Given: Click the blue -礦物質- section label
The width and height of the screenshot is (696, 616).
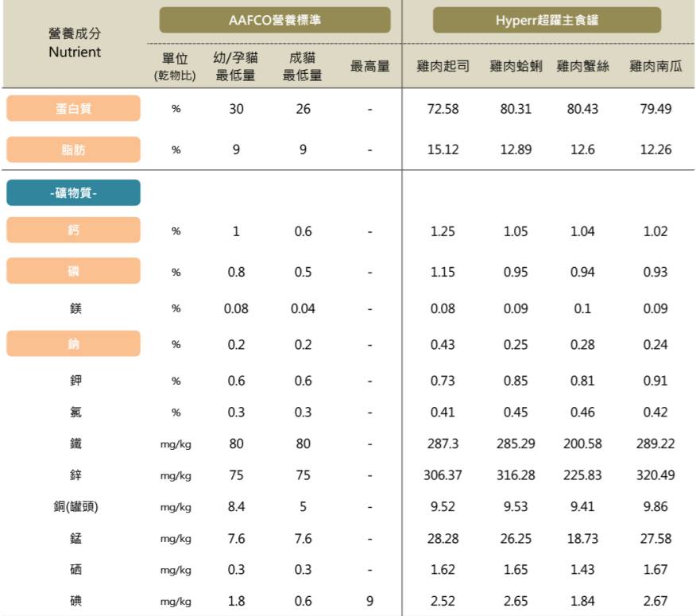Looking at the screenshot, I should (73, 193).
